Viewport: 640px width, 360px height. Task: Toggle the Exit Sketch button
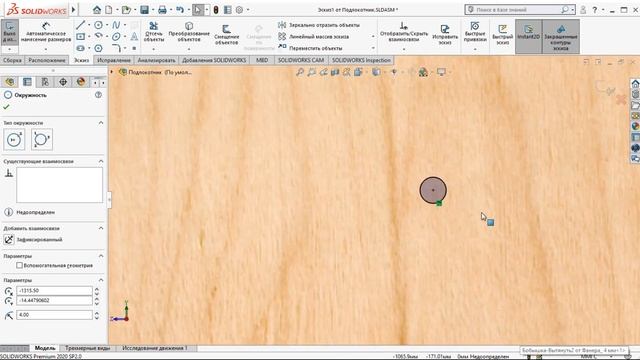click(9, 32)
